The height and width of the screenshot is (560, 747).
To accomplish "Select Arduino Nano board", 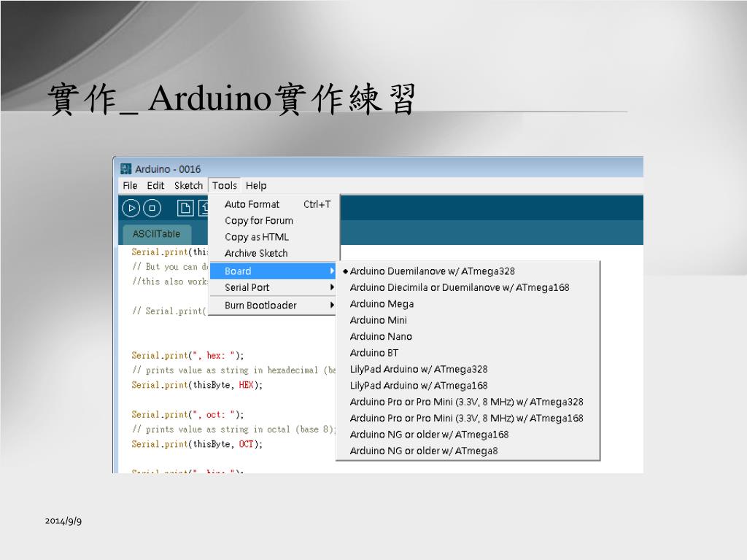I will coord(468,336).
